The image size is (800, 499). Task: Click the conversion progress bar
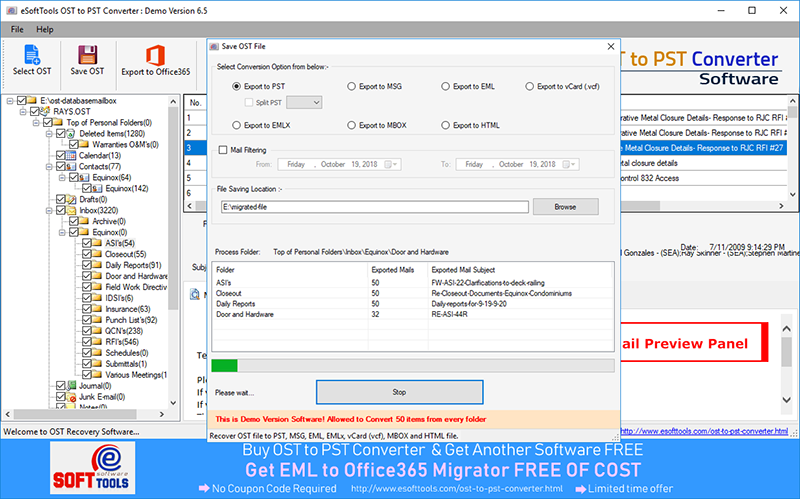(x=413, y=366)
